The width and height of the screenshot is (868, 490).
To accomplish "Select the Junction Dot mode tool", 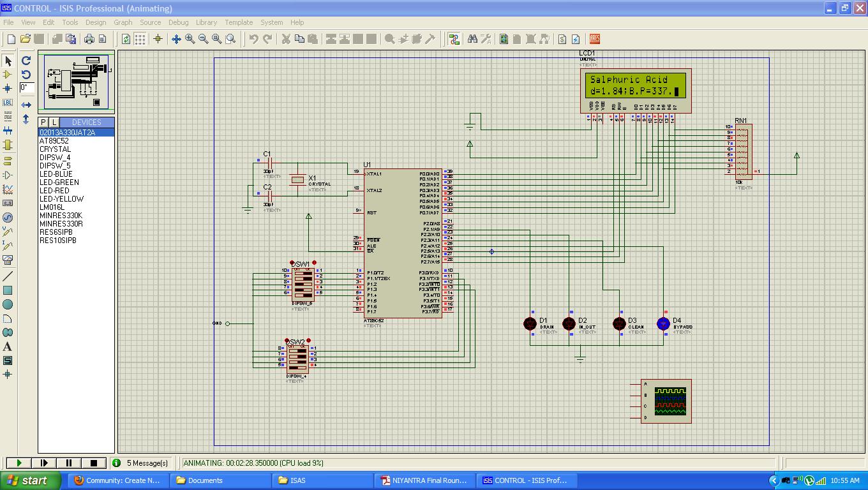I will click(8, 89).
